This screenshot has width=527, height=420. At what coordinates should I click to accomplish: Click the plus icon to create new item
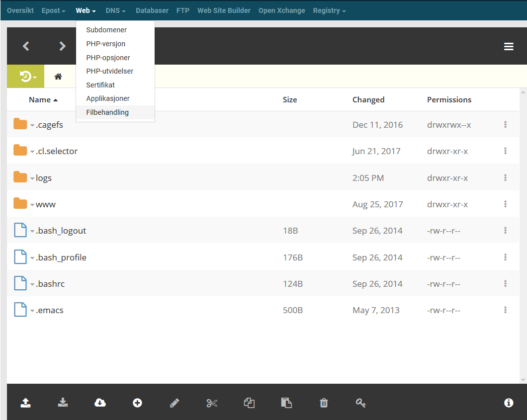[137, 403]
